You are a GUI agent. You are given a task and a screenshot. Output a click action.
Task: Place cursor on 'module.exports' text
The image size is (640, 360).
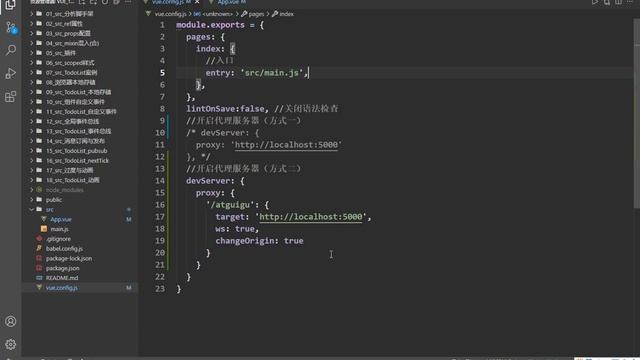point(210,25)
